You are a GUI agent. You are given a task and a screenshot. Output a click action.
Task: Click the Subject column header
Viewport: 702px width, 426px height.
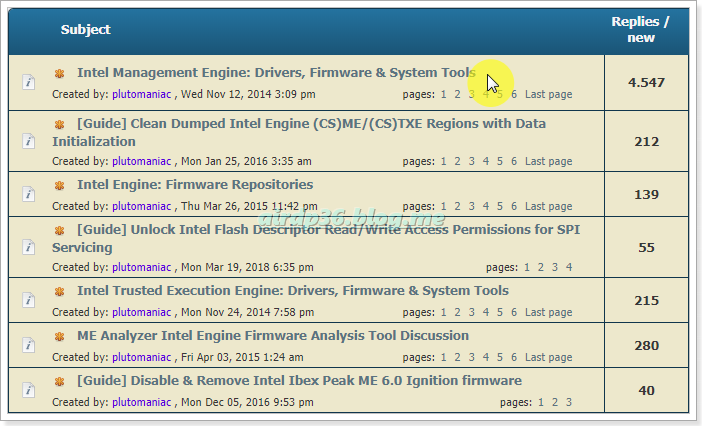pyautogui.click(x=86, y=30)
